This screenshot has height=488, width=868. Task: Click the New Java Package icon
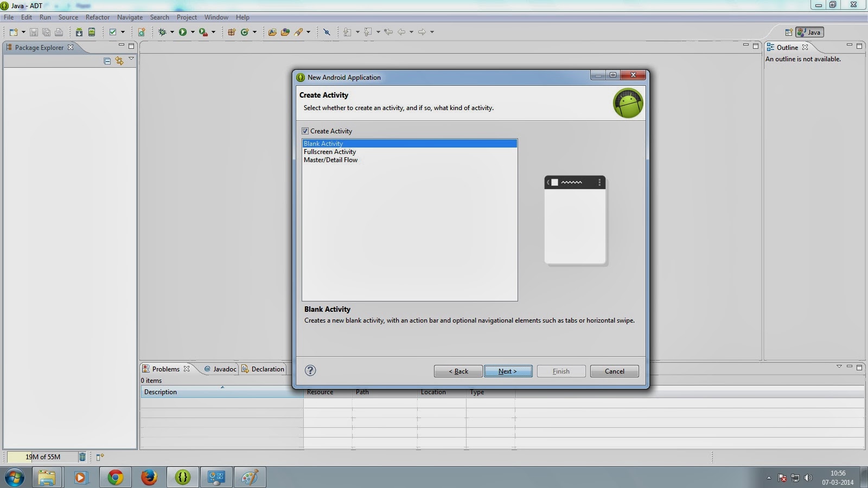point(232,32)
